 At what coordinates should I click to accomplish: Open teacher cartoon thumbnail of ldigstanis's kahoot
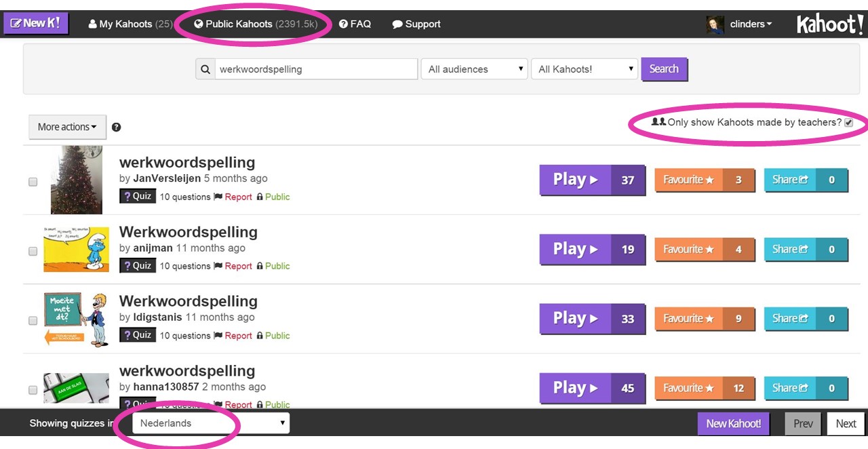pyautogui.click(x=76, y=319)
